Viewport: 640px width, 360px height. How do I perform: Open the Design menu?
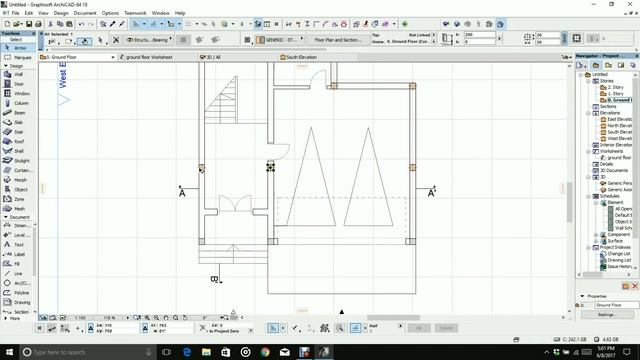(61, 13)
